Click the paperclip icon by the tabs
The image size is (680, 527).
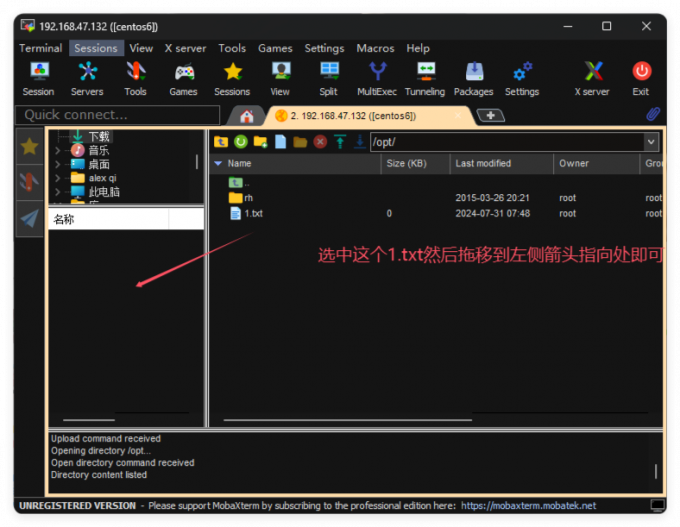click(x=653, y=115)
